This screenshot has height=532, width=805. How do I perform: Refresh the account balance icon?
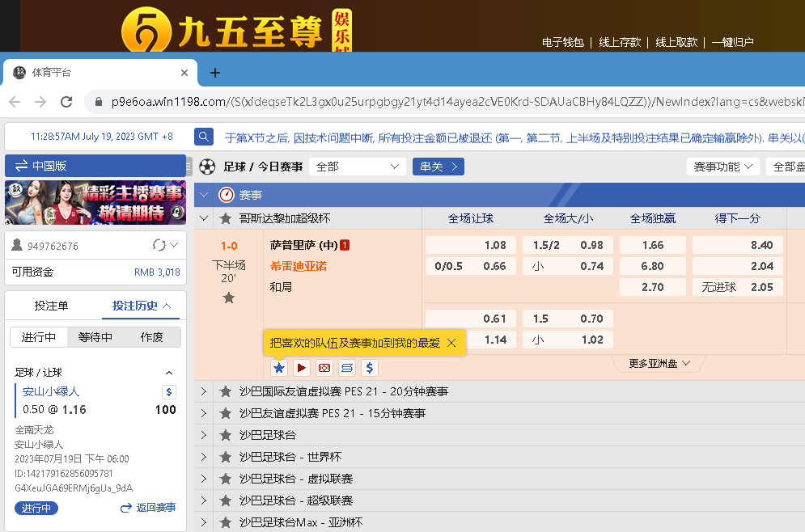click(159, 245)
